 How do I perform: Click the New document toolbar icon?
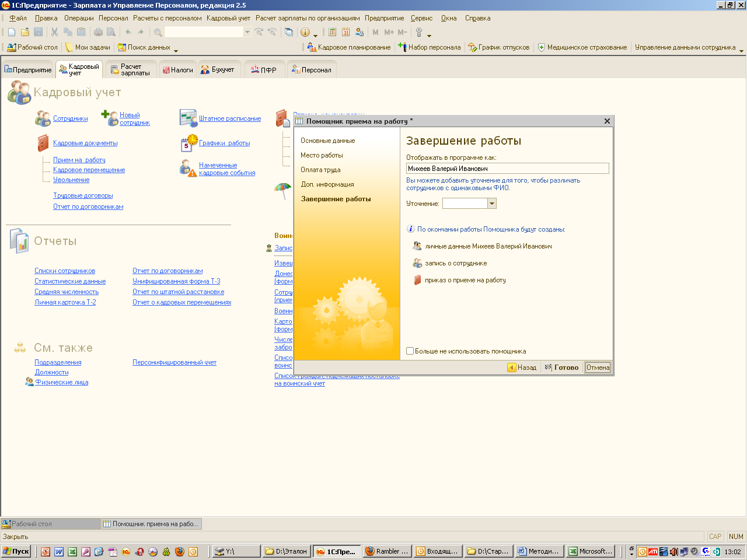tap(12, 32)
